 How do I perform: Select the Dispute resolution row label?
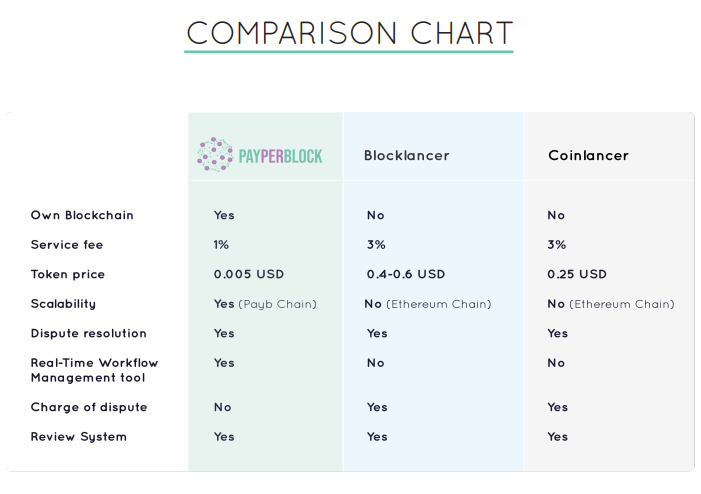(x=89, y=334)
